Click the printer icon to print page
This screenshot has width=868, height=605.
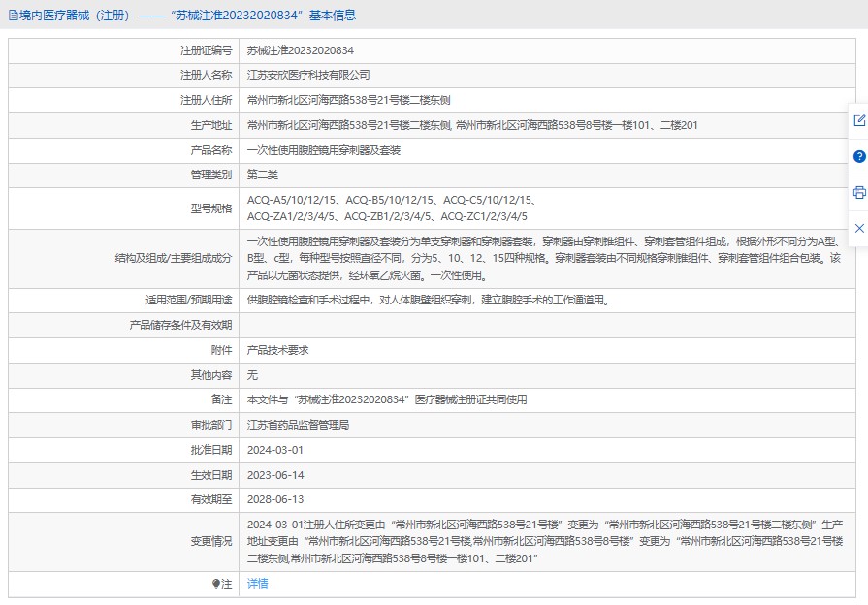coord(859,192)
